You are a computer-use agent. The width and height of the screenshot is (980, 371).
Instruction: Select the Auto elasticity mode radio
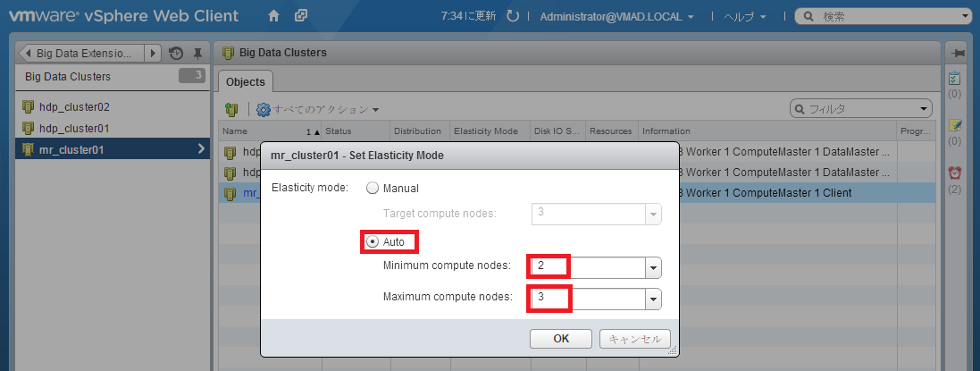click(373, 241)
